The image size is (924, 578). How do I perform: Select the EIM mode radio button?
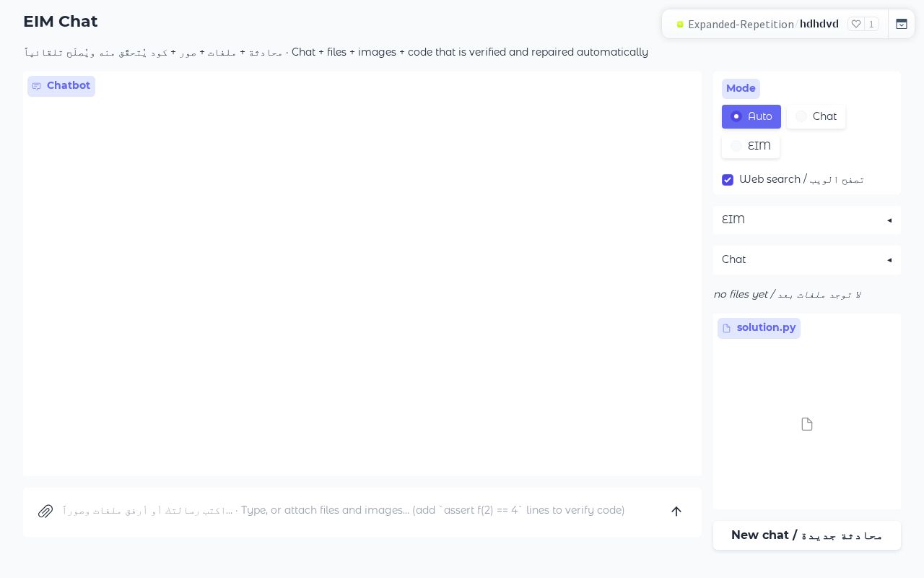[x=736, y=146]
